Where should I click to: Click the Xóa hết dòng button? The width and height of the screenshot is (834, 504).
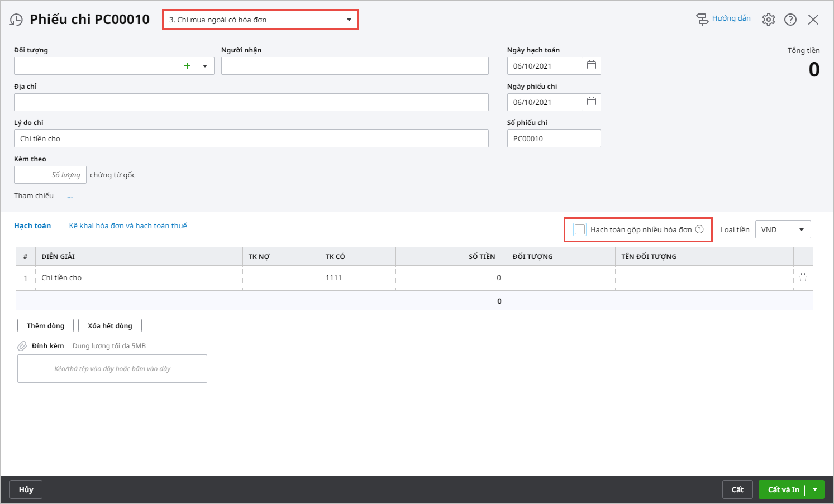click(x=110, y=325)
